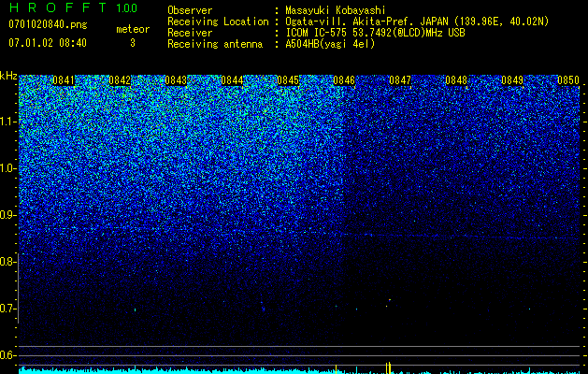
Task: Click the single yellow meteor spike below 0846
Action: click(336, 369)
